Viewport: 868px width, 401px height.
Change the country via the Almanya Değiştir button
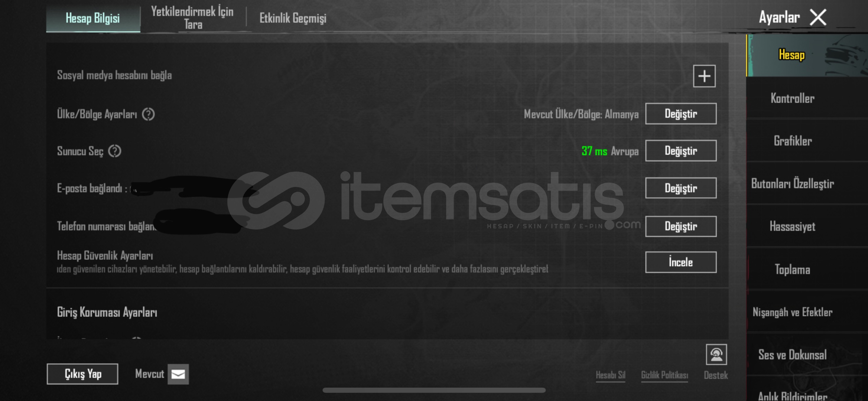click(681, 114)
